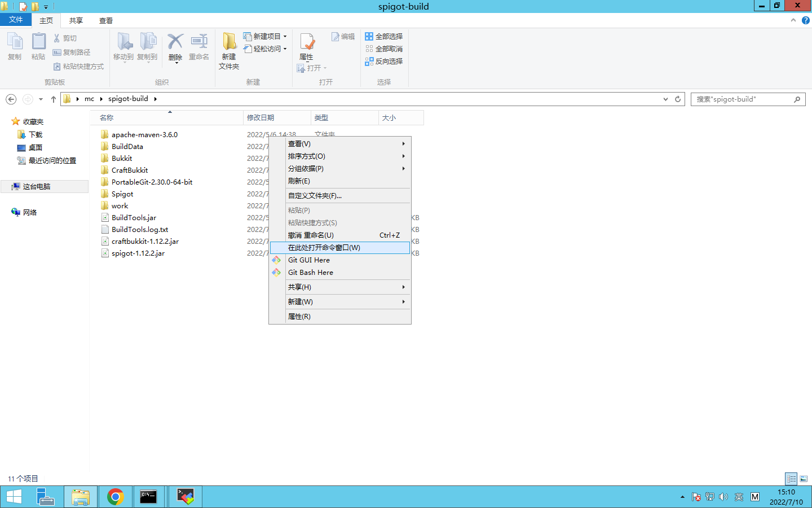The width and height of the screenshot is (812, 508).
Task: Select the BuildTools.jar file
Action: [x=134, y=217]
